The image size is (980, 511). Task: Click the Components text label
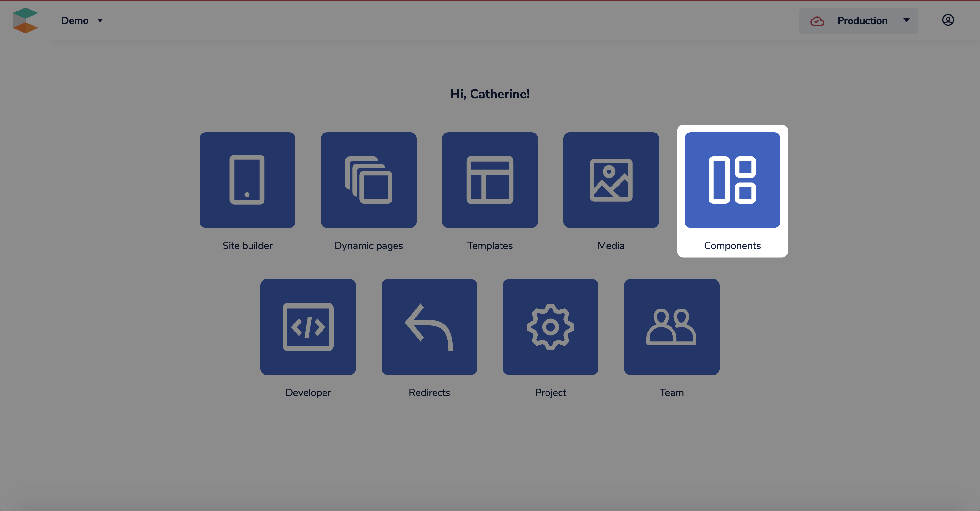[732, 246]
